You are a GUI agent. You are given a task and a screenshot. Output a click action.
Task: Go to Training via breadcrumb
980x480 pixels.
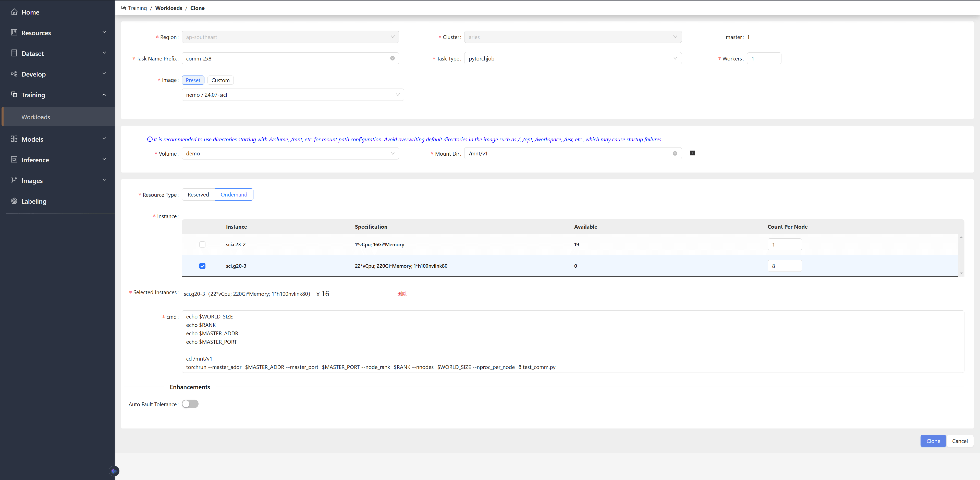coord(137,8)
